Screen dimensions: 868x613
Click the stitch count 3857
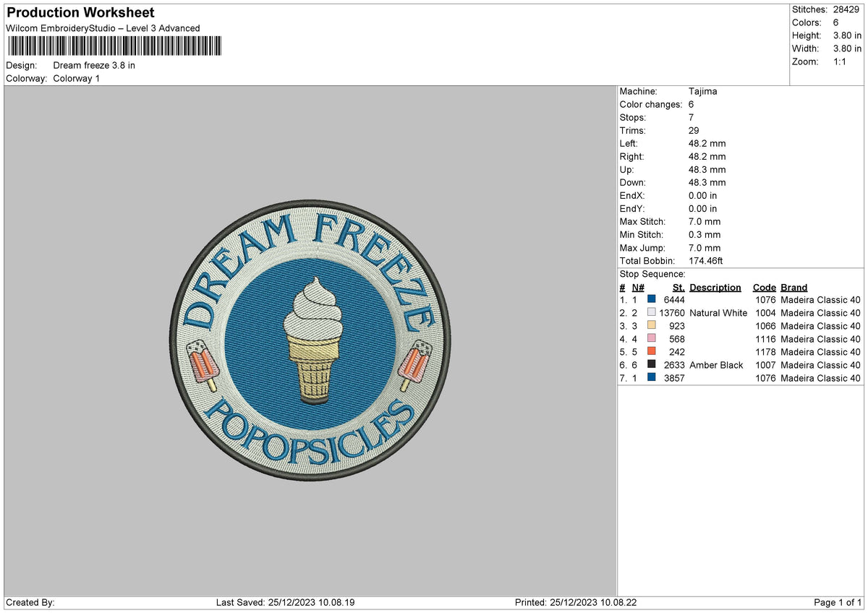[x=674, y=378]
